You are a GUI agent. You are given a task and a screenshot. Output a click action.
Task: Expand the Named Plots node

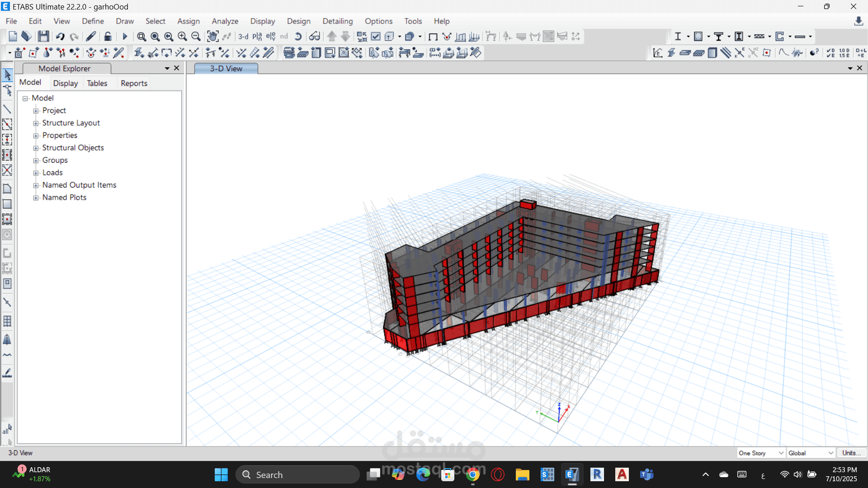pyautogui.click(x=36, y=197)
